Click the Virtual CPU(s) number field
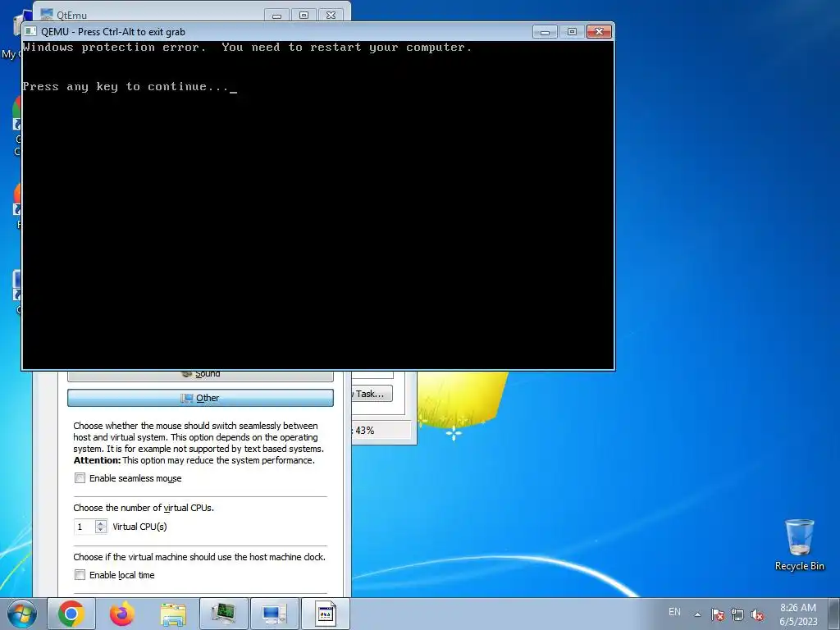Image resolution: width=840 pixels, height=630 pixels. 84,527
